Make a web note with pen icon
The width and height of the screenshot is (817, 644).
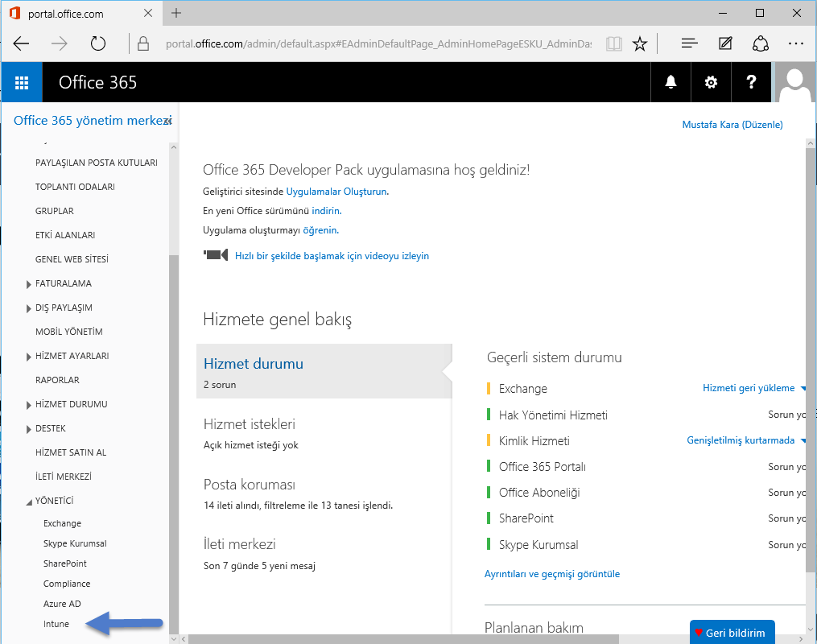tap(725, 43)
